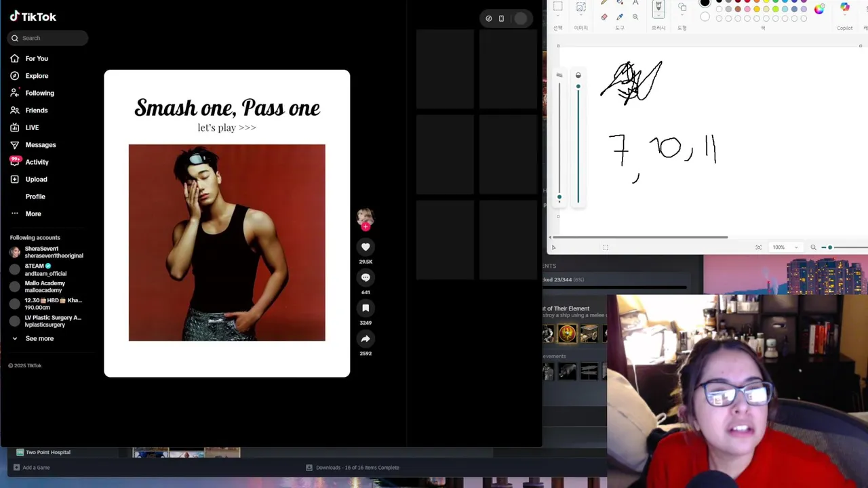The image size is (868, 488).
Task: Open the 190.00cm following account
Action: (46, 304)
